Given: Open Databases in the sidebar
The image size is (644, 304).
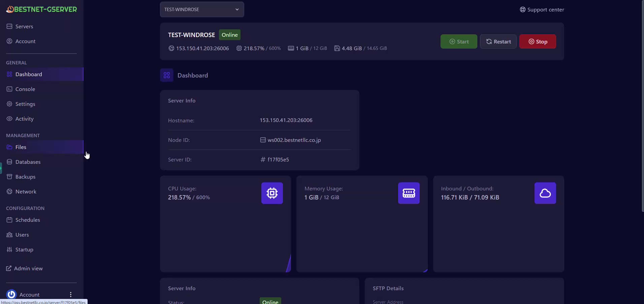Looking at the screenshot, I should click(28, 162).
